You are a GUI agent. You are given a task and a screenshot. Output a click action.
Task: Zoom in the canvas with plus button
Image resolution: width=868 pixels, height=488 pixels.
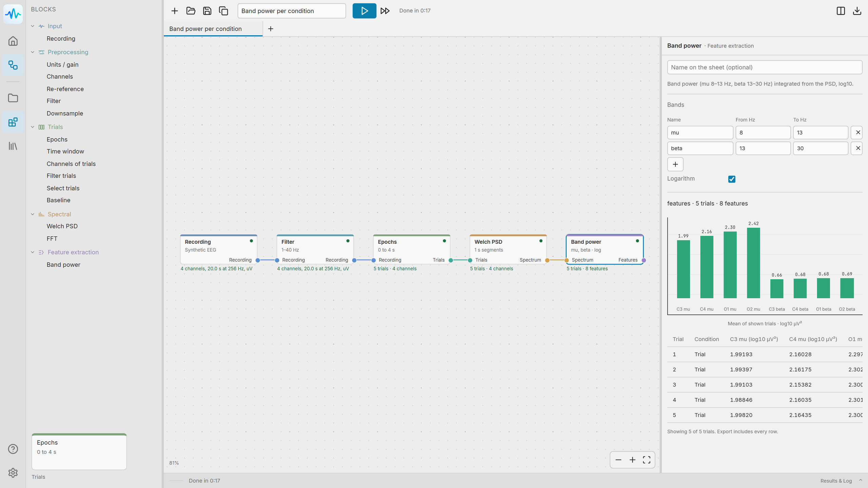coord(632,460)
